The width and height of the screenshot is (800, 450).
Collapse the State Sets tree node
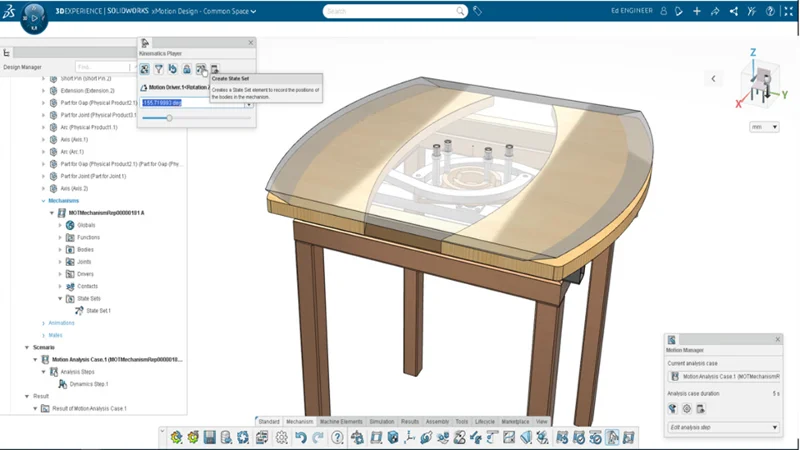coord(60,299)
